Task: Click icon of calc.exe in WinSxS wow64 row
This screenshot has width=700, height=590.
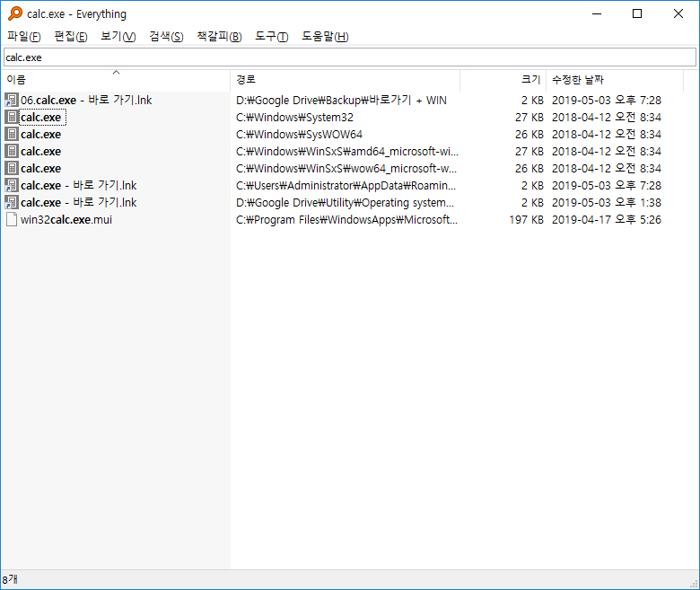Action: coord(12,168)
